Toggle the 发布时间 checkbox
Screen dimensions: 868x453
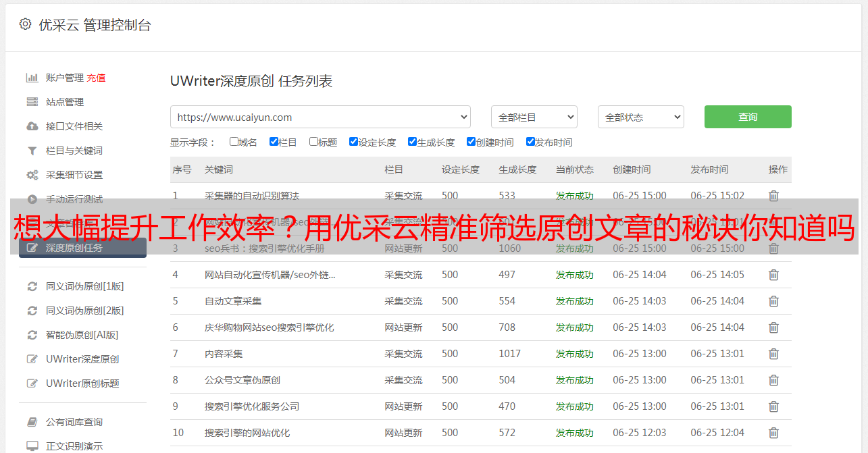tap(530, 142)
